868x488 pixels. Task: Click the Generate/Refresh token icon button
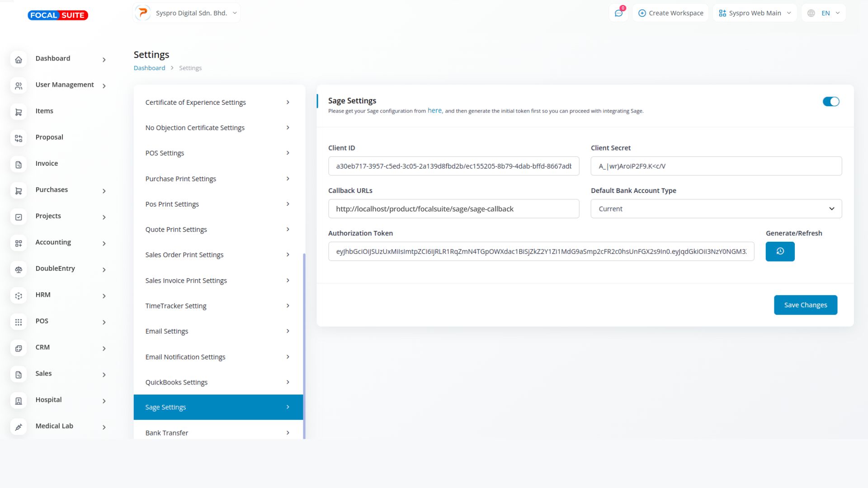pos(780,252)
